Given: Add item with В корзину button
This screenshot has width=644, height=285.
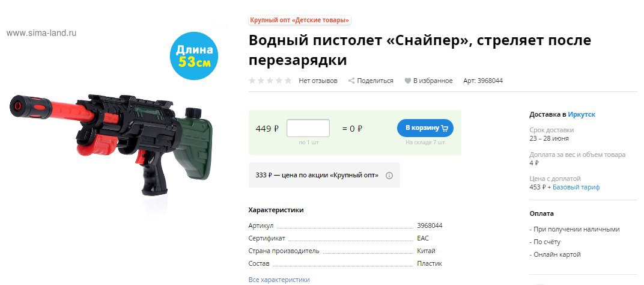Looking at the screenshot, I should coord(425,128).
